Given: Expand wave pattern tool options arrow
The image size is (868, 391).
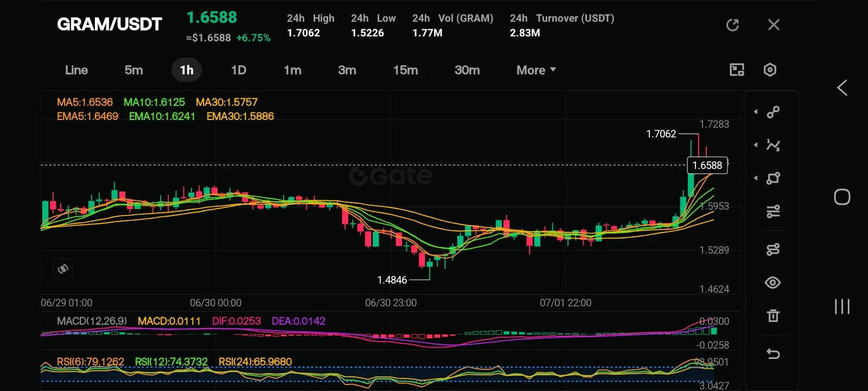Looking at the screenshot, I should (x=756, y=145).
